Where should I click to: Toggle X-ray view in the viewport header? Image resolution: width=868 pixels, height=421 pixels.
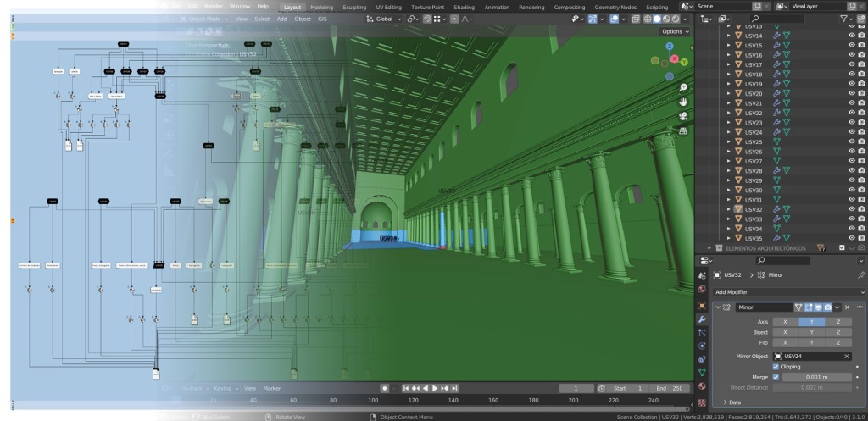(x=635, y=19)
